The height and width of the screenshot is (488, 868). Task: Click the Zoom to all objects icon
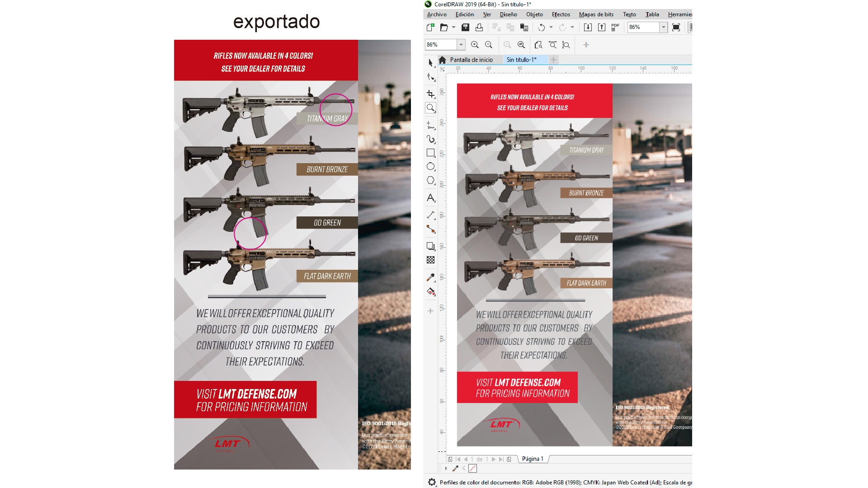521,45
